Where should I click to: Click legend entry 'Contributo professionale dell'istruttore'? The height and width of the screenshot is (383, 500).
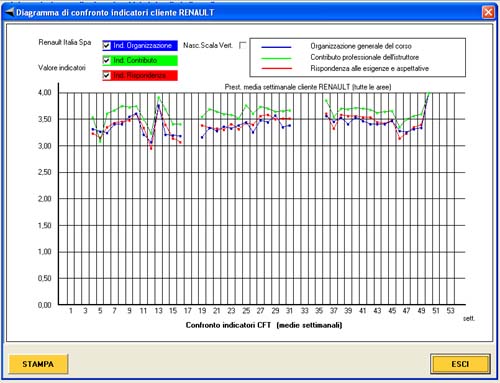click(365, 57)
